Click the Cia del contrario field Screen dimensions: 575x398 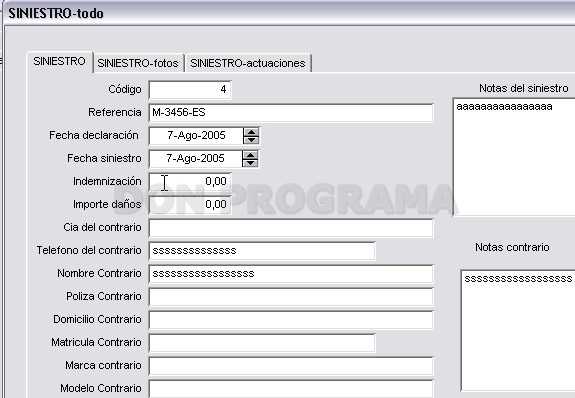tap(291, 228)
